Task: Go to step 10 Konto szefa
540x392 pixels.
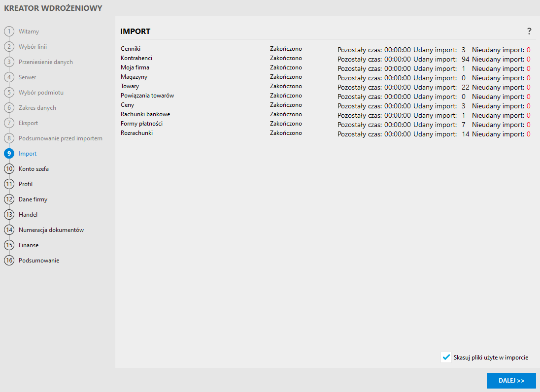Action: point(27,168)
